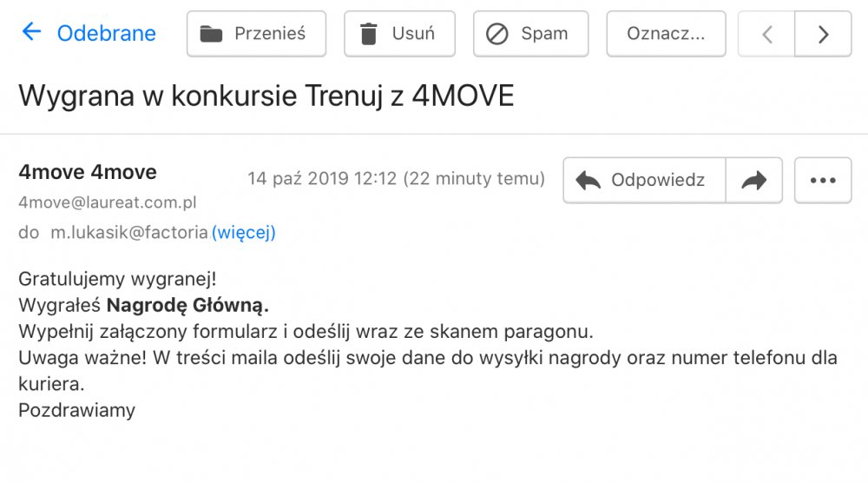Click the Pozdrawiamy closing line
Screen dimensions: 868x483
click(x=77, y=410)
